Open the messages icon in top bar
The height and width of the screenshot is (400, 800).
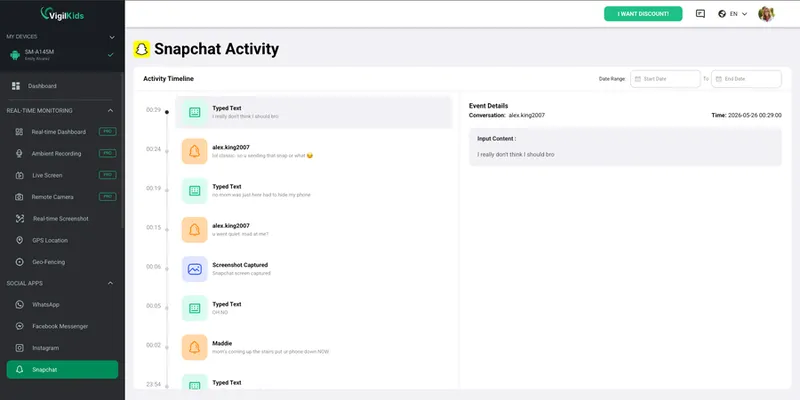700,14
